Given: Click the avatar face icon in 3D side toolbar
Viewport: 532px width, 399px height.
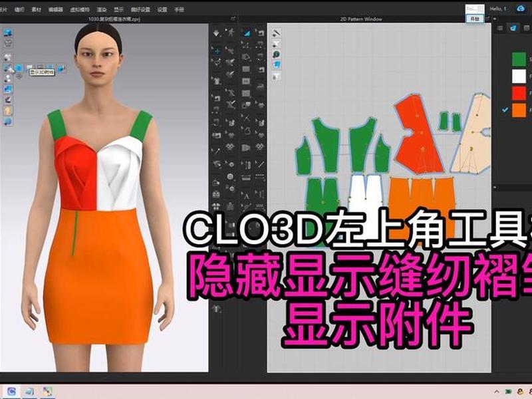Looking at the screenshot, I should (8, 111).
